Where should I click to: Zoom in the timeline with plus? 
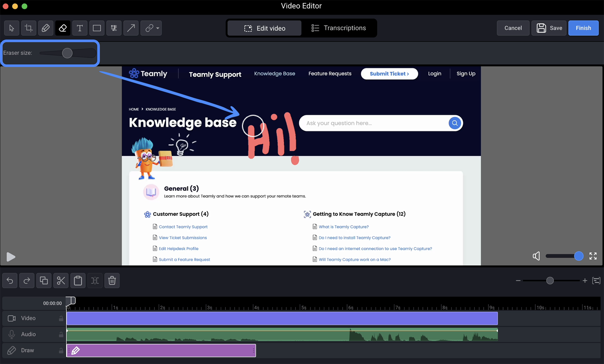click(x=585, y=280)
